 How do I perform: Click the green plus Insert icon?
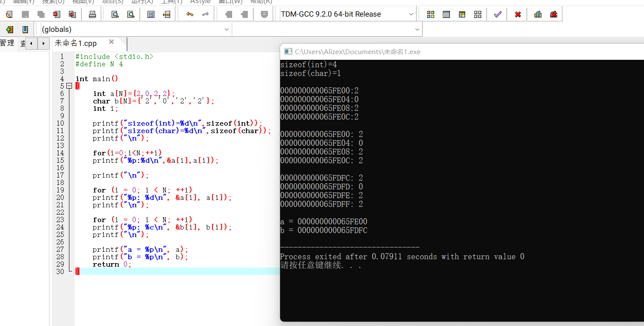point(10,30)
